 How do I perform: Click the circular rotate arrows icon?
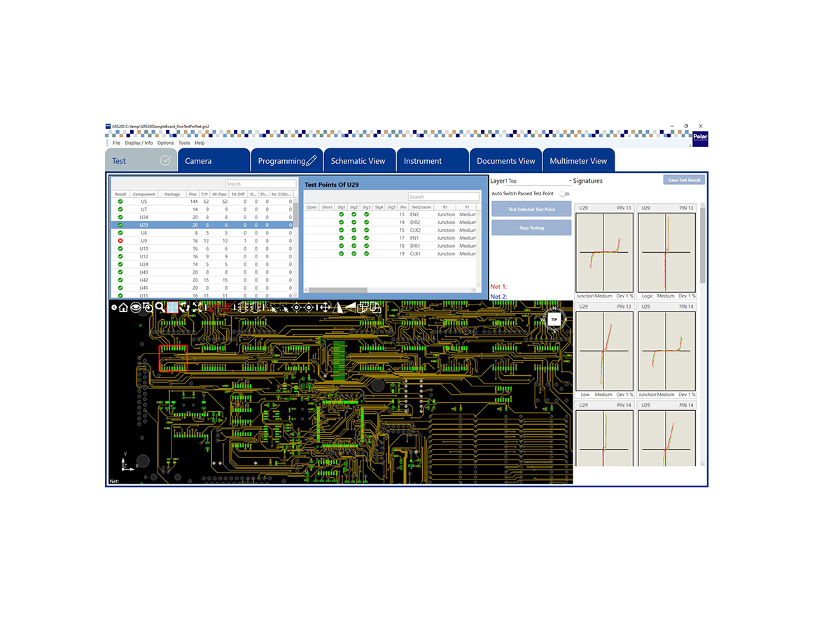[x=185, y=307]
